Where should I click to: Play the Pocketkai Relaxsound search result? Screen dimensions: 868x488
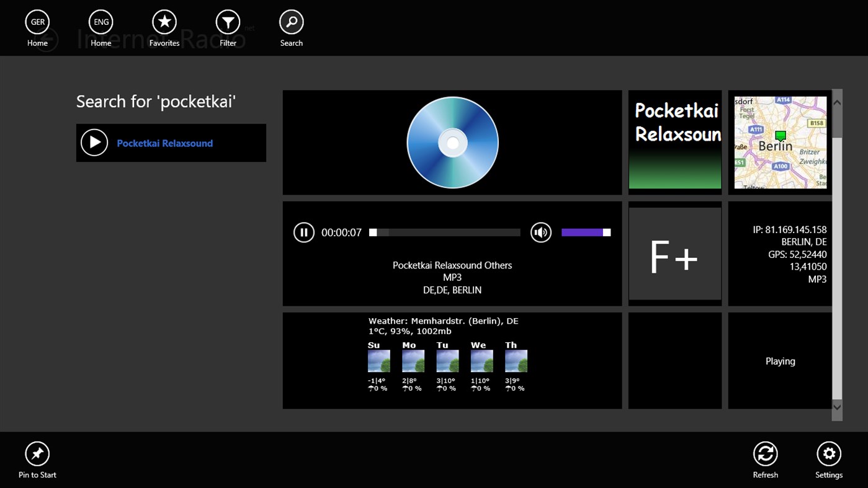94,142
